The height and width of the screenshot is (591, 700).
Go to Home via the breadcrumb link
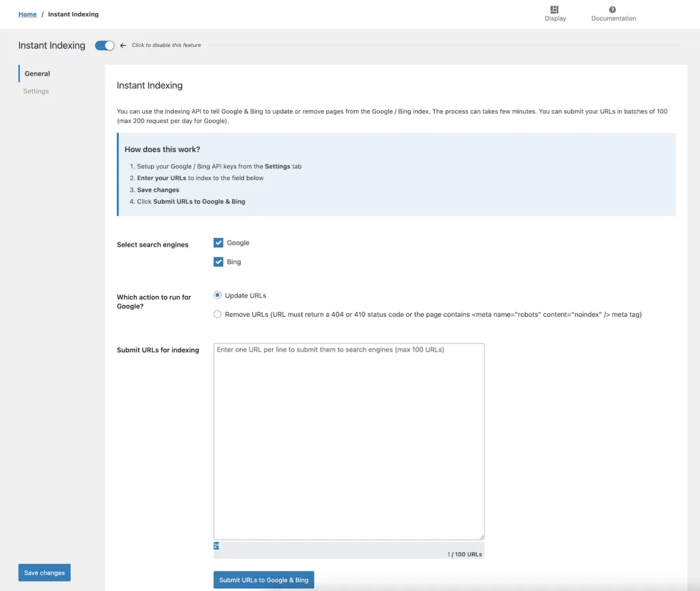(27, 14)
